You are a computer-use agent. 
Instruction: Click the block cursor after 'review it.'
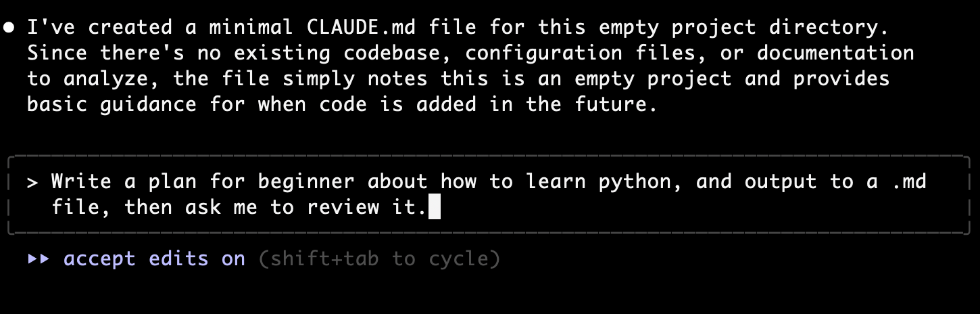tap(435, 207)
